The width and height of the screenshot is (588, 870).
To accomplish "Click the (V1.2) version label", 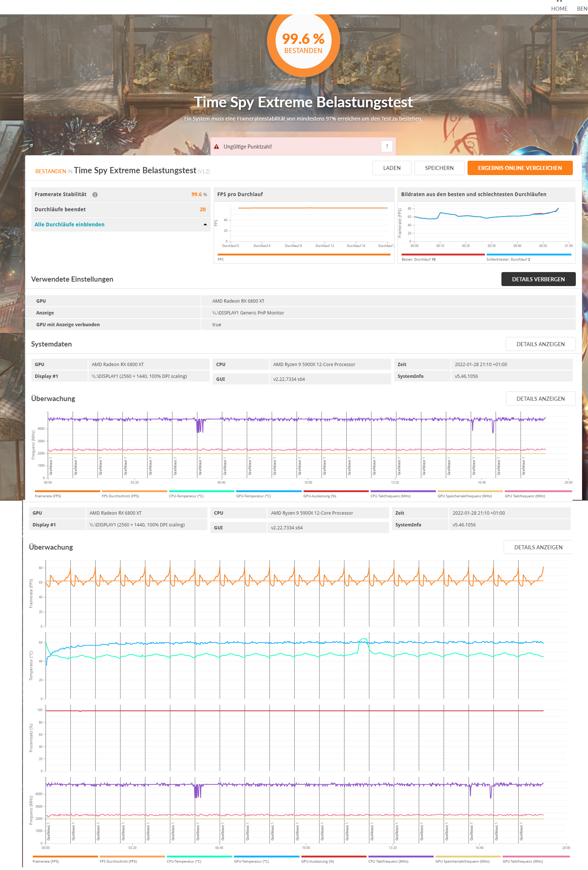I will pos(204,172).
